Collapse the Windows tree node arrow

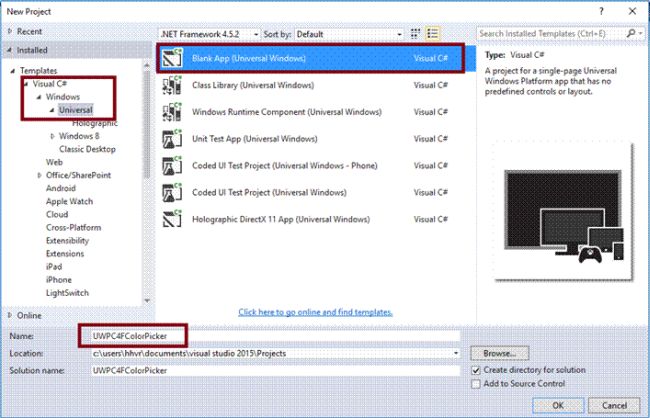[x=39, y=97]
